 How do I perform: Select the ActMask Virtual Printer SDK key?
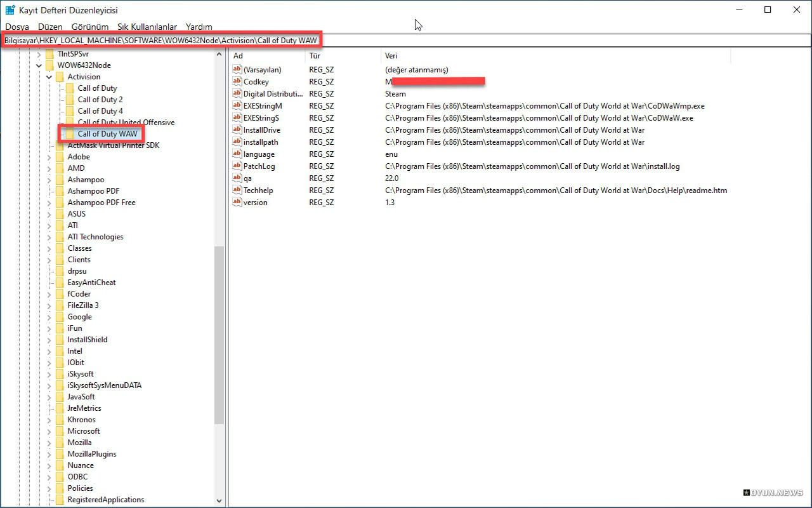tap(113, 145)
